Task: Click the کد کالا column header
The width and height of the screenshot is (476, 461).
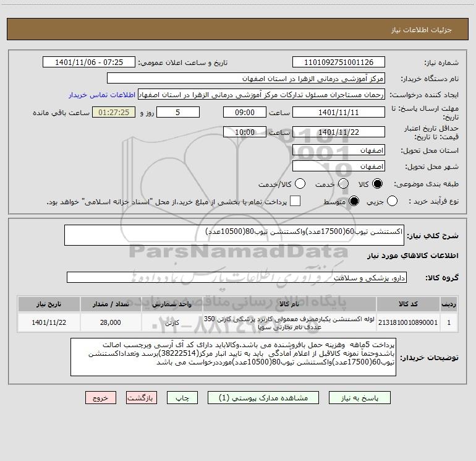Action: coord(408,304)
